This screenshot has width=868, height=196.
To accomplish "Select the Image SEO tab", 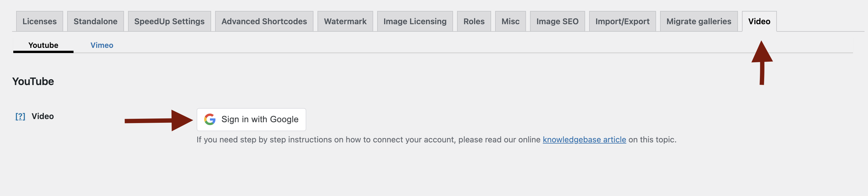I will (557, 21).
